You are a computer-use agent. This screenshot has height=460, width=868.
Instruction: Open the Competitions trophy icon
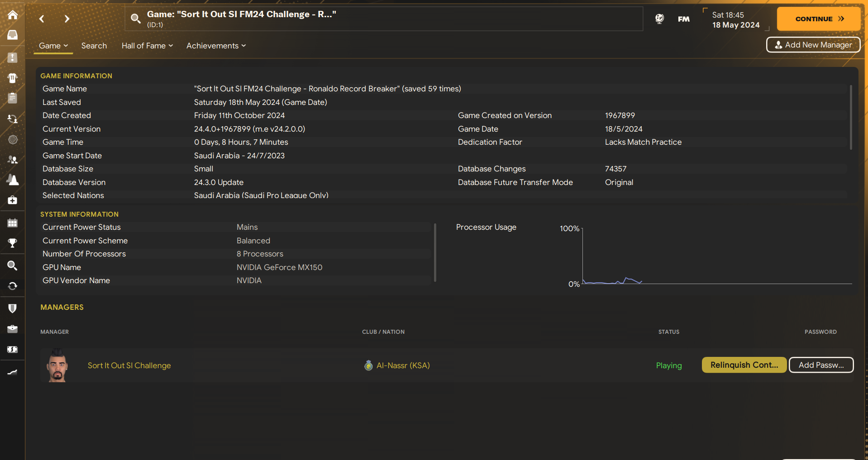[x=13, y=243]
